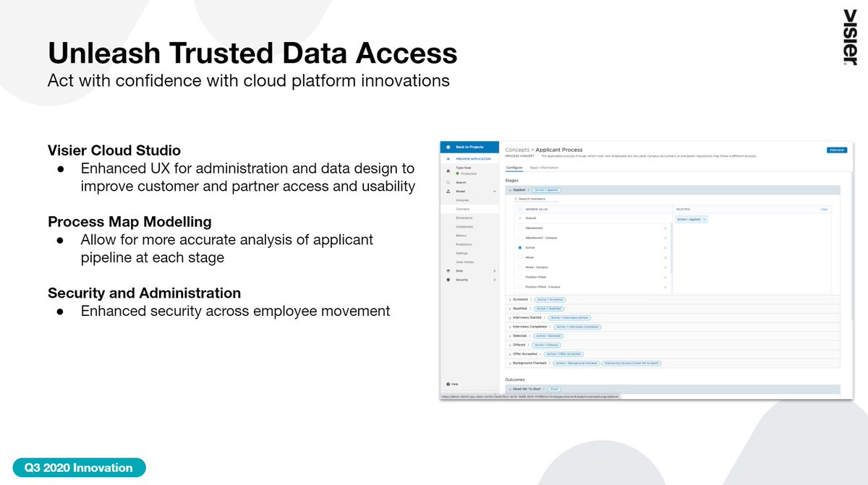Image resolution: width=868 pixels, height=485 pixels.
Task: Expand the Selected stage row
Action: pos(510,336)
